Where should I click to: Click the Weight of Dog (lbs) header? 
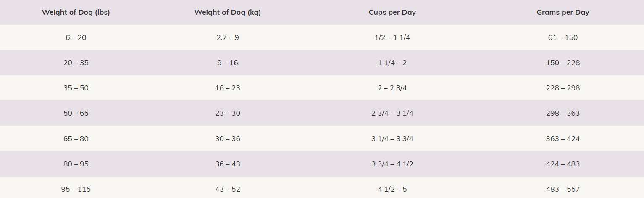(76, 12)
